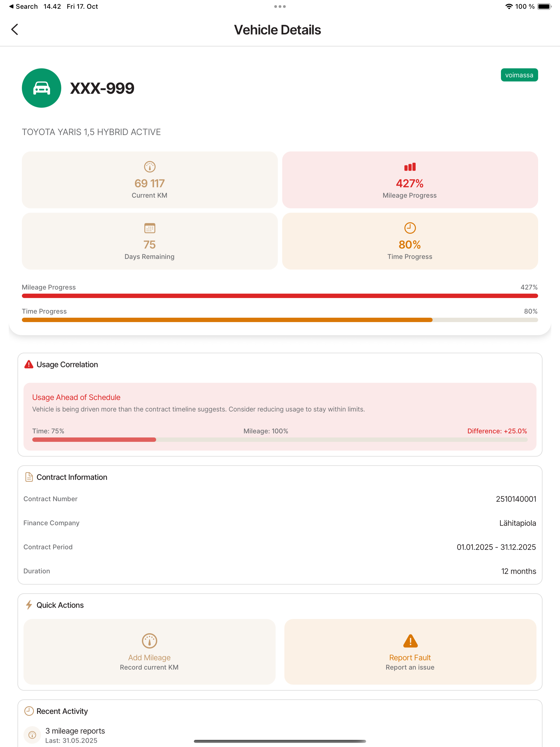Tap the voimassa status badge
The height and width of the screenshot is (747, 560).
[519, 75]
